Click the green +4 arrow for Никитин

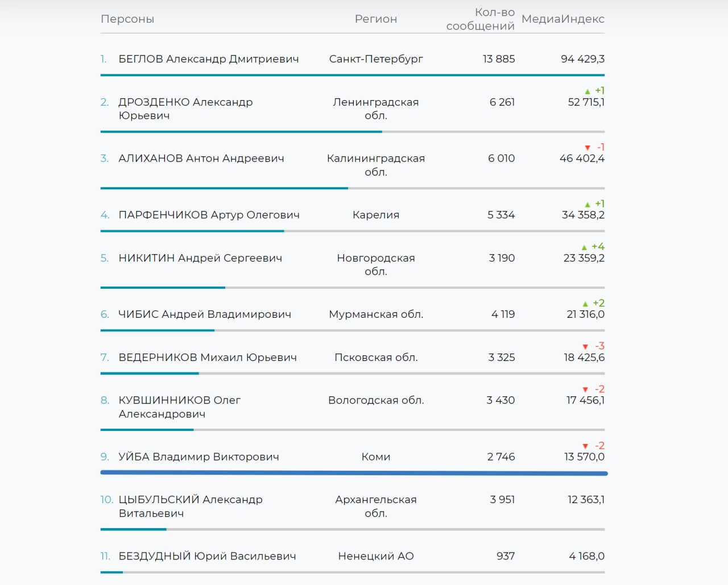click(x=584, y=247)
